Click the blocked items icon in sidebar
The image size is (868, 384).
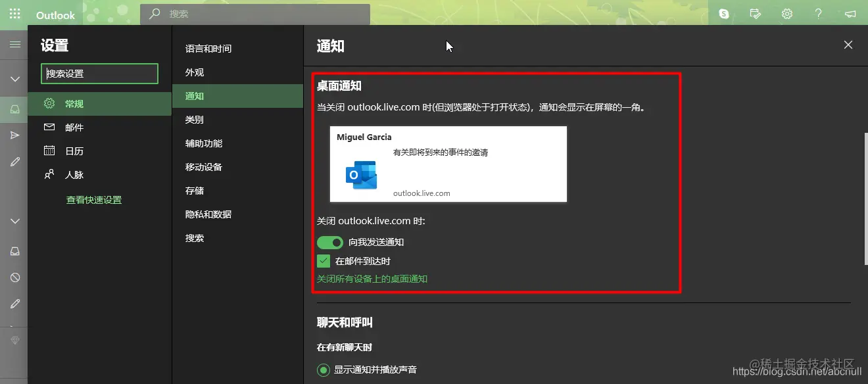click(x=14, y=277)
